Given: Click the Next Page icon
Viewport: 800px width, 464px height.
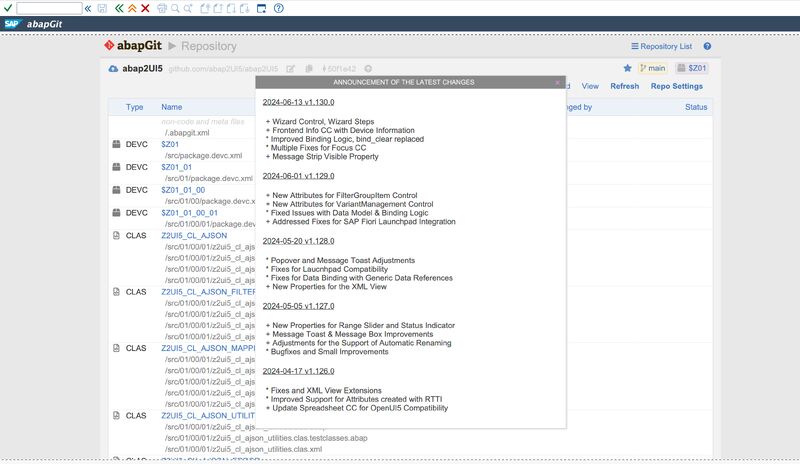Looking at the screenshot, I should click(x=231, y=8).
